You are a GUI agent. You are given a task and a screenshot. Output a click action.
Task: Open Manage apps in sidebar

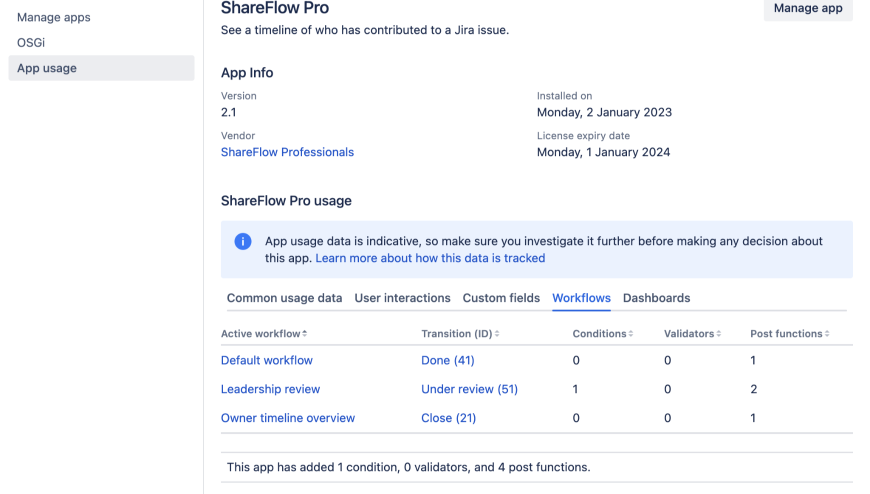[x=54, y=17]
